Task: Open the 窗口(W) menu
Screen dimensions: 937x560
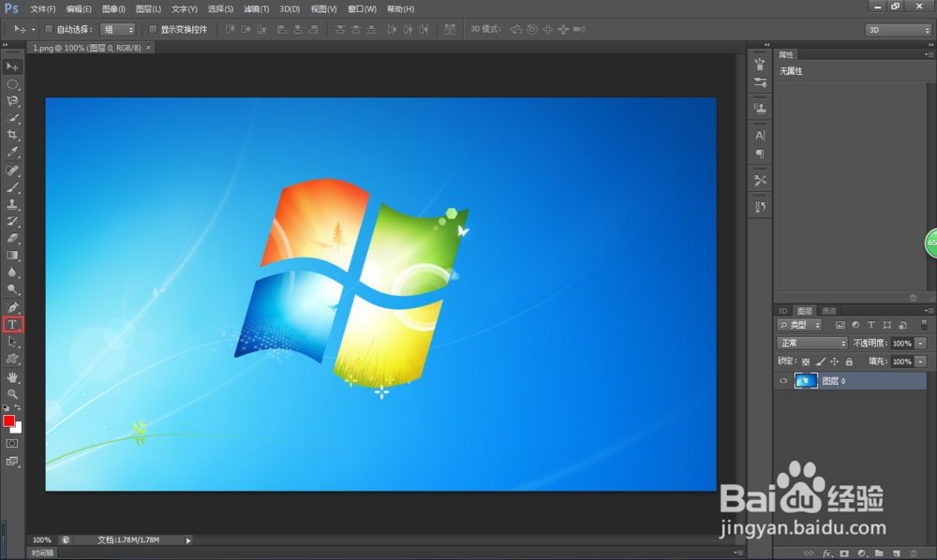Action: point(362,9)
